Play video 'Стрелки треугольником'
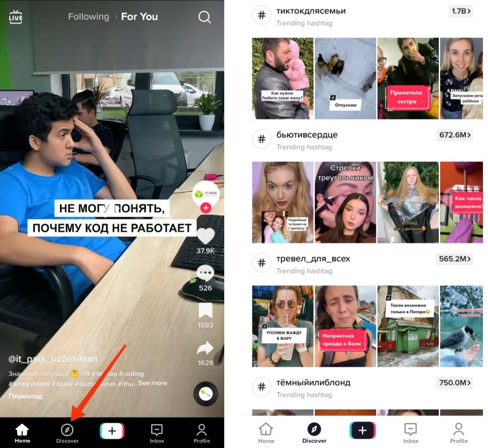488x448 pixels. pyautogui.click(x=346, y=202)
